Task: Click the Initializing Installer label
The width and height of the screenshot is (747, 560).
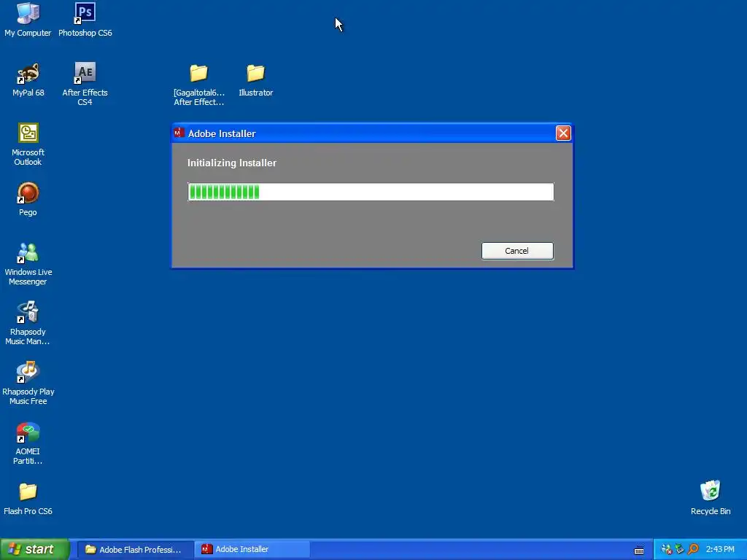Action: click(x=231, y=163)
